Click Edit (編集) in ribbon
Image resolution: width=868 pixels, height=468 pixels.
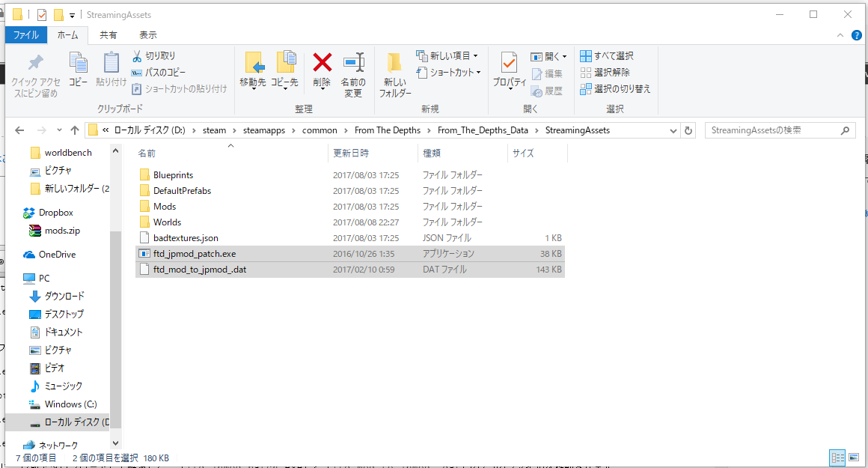(547, 73)
